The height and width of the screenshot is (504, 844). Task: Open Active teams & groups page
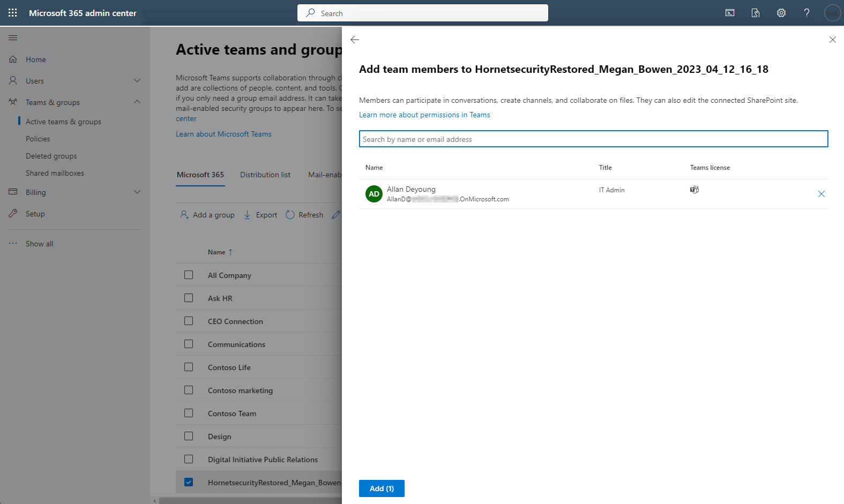(x=63, y=122)
